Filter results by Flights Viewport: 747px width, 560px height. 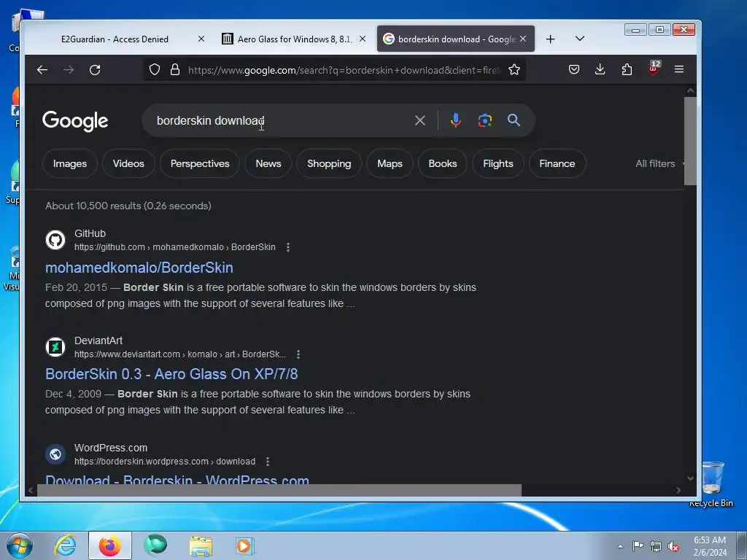(x=498, y=164)
